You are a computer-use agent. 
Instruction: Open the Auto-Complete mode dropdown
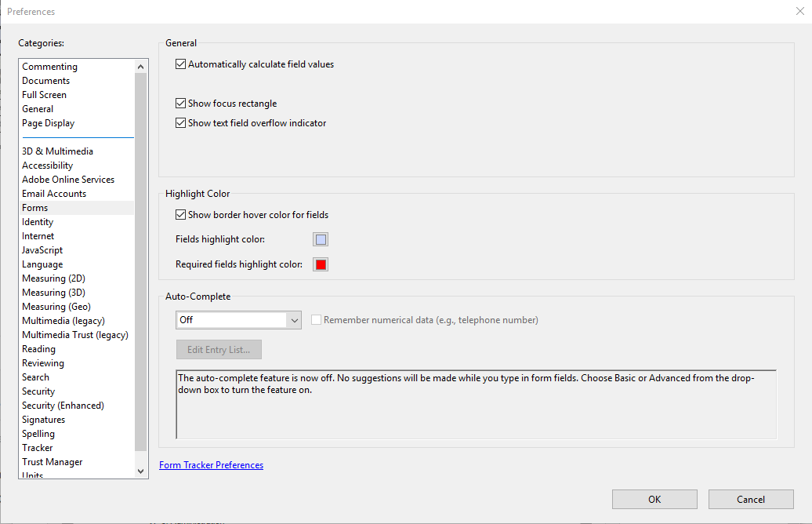293,319
